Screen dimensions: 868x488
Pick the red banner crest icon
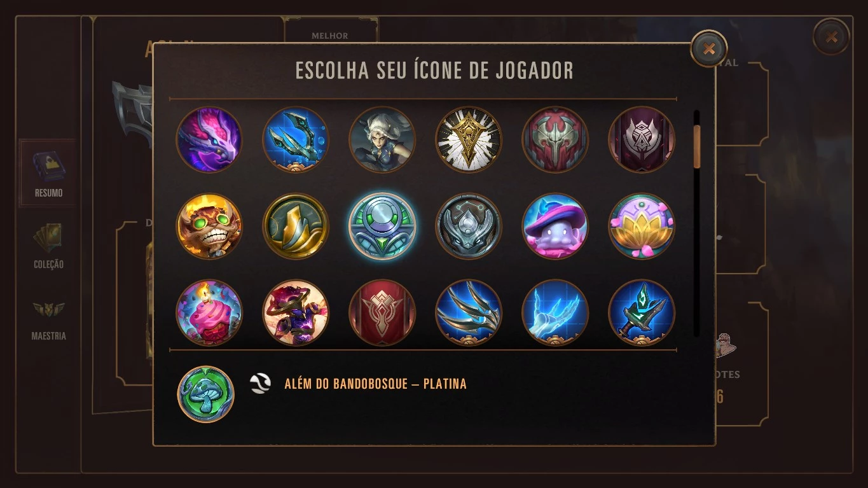tap(382, 312)
